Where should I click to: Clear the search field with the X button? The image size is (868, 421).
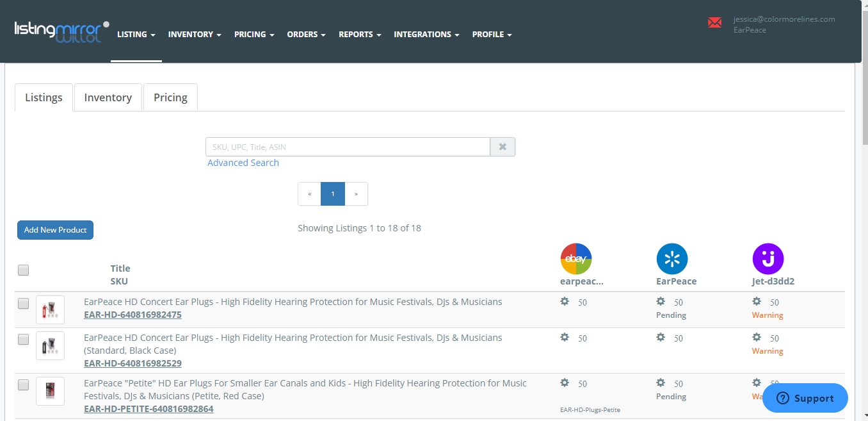(x=502, y=147)
